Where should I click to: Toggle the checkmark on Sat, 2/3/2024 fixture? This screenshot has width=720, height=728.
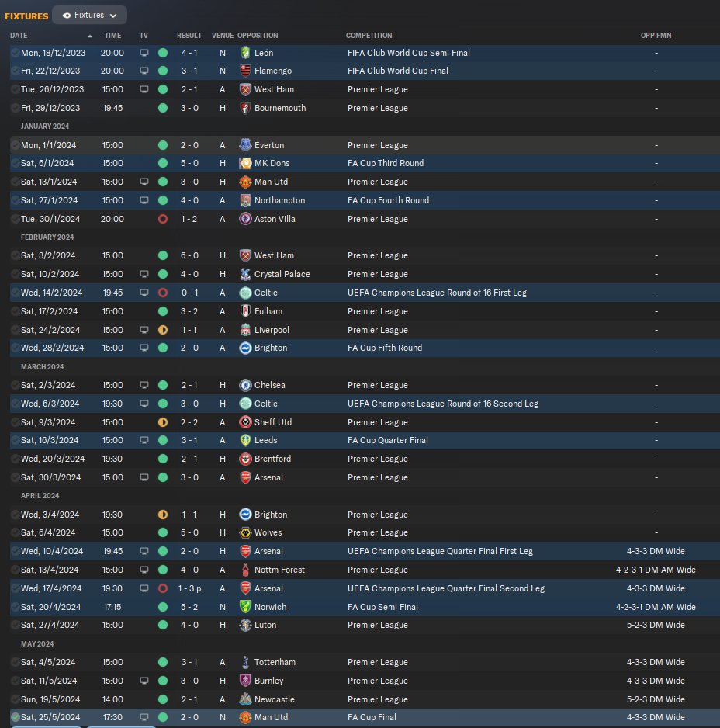pos(16,385)
